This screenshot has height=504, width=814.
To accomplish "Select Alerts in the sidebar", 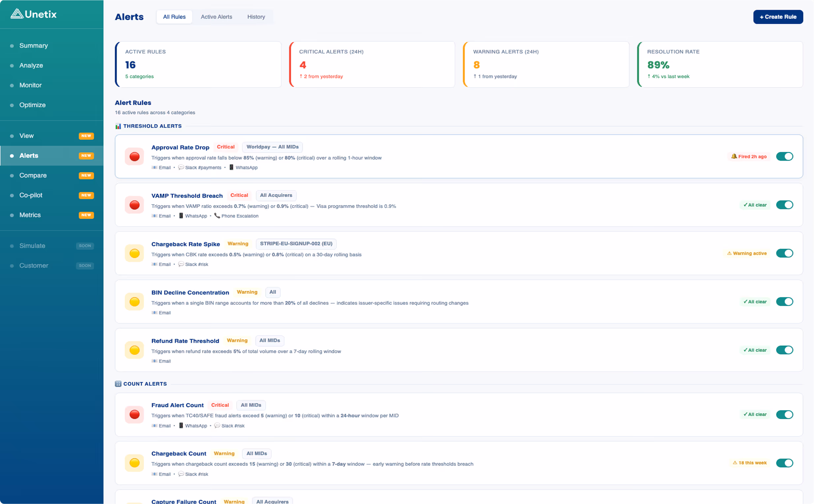I will [x=52, y=155].
